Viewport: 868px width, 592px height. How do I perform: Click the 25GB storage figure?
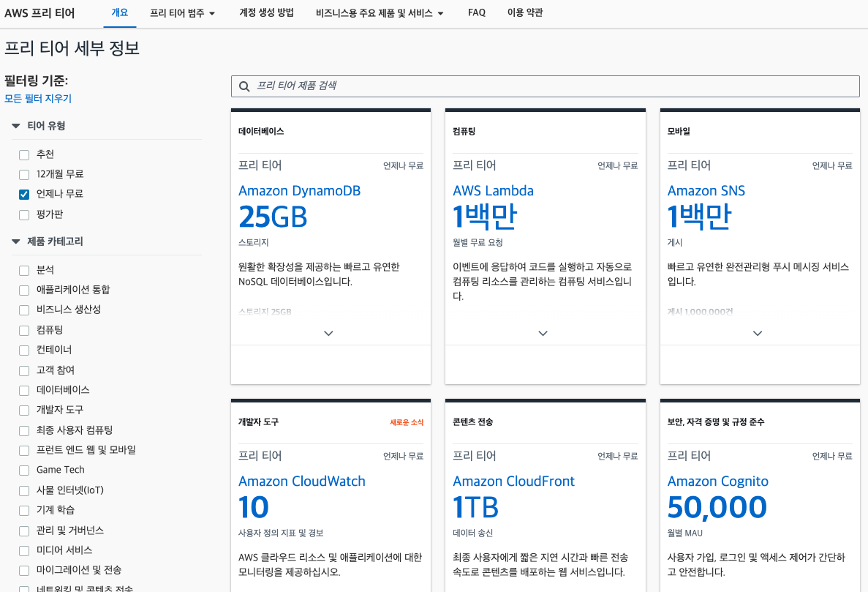pyautogui.click(x=273, y=217)
